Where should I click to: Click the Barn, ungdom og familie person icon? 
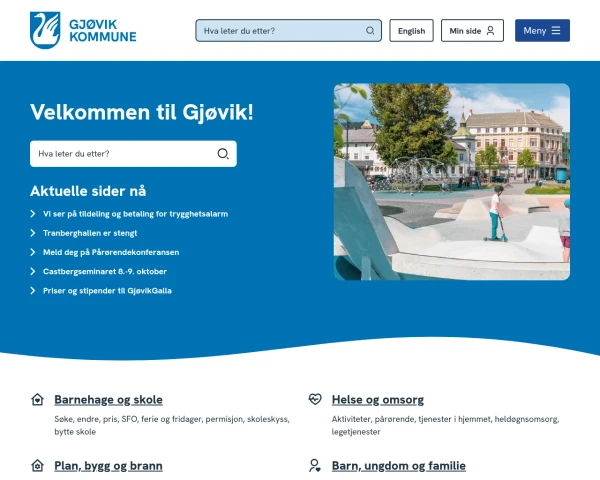pyautogui.click(x=315, y=465)
